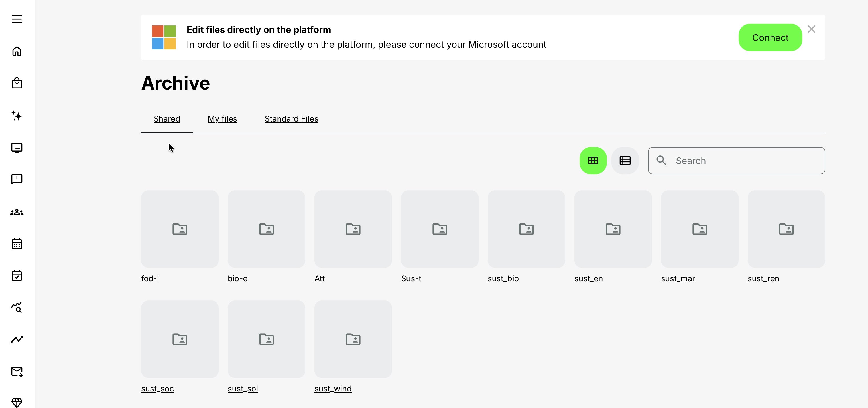The image size is (868, 408).
Task: Open the Att folder thumbnail
Action: 353,229
